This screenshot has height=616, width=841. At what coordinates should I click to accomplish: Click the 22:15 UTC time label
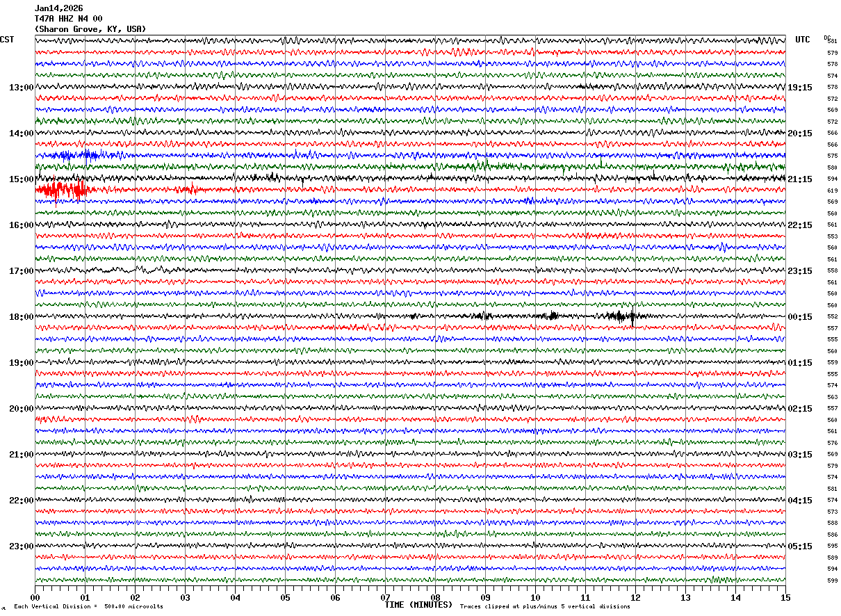(800, 225)
